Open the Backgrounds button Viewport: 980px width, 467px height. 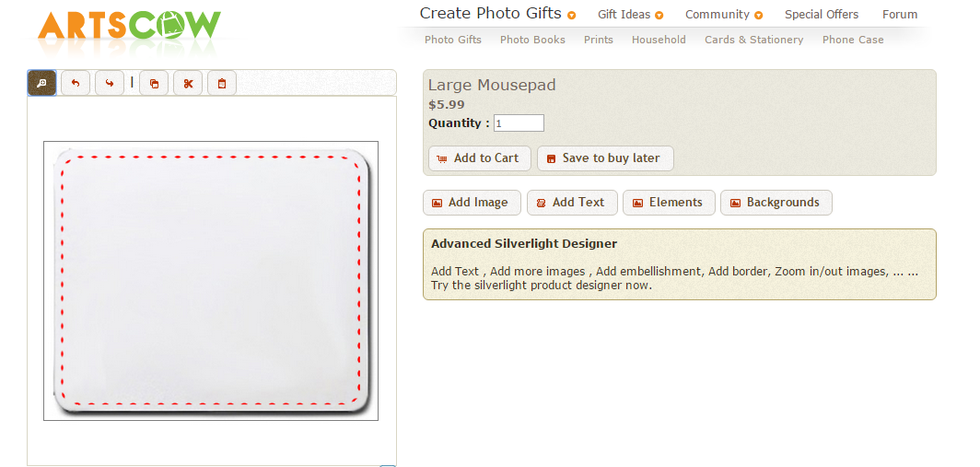[776, 203]
